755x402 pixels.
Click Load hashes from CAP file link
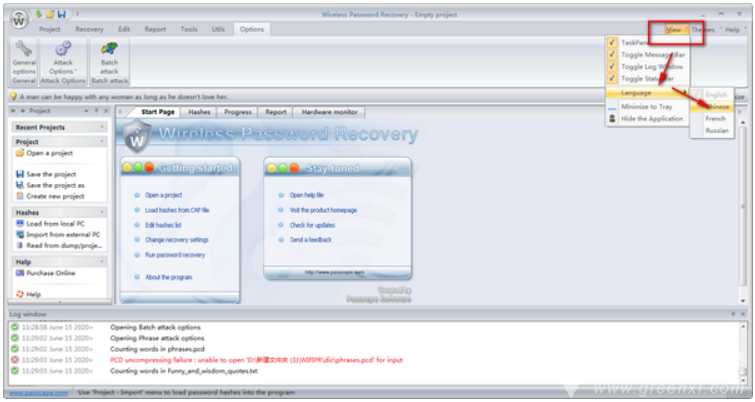(177, 210)
